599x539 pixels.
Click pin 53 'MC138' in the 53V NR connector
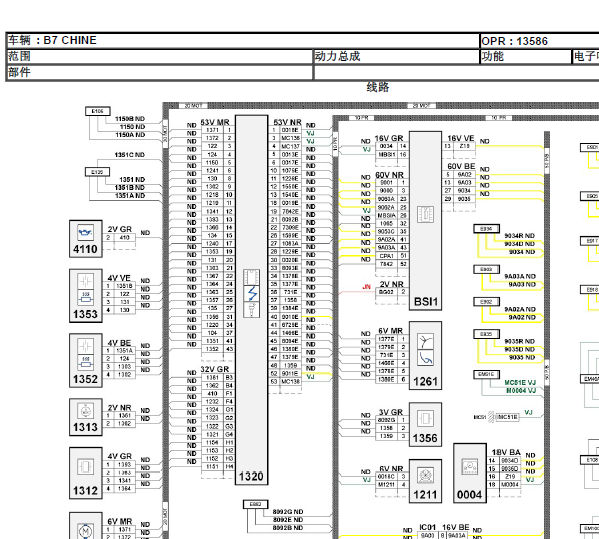pos(285,382)
